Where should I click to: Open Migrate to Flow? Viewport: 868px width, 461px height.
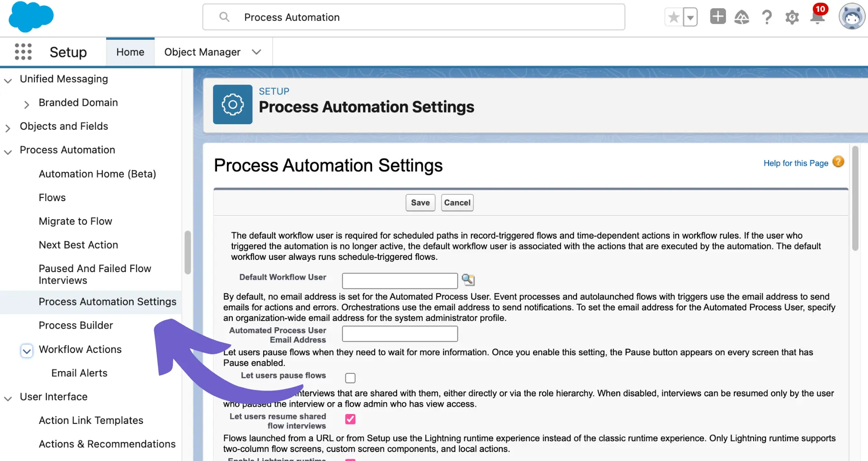pyautogui.click(x=75, y=221)
